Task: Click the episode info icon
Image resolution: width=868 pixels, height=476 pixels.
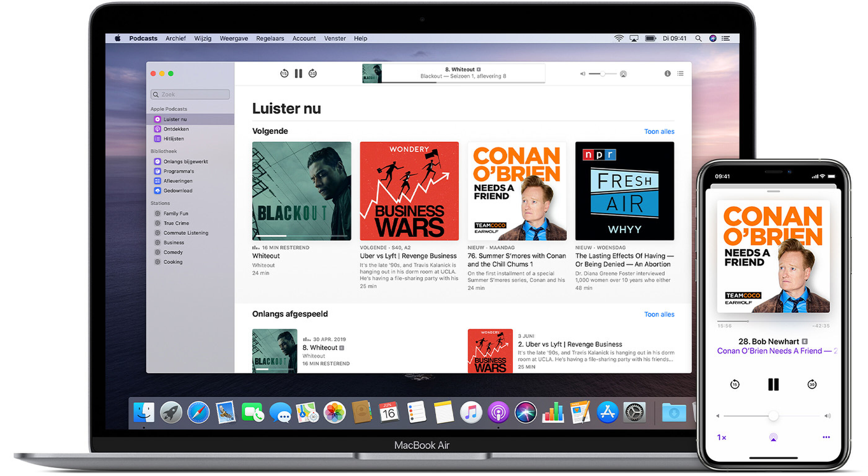Action: point(667,73)
